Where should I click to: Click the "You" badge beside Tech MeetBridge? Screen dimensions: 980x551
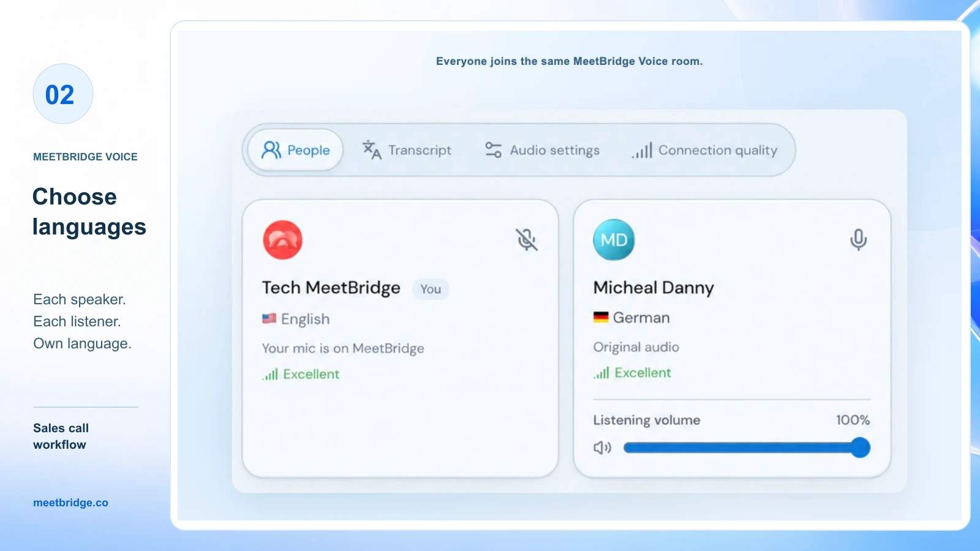[x=431, y=289]
